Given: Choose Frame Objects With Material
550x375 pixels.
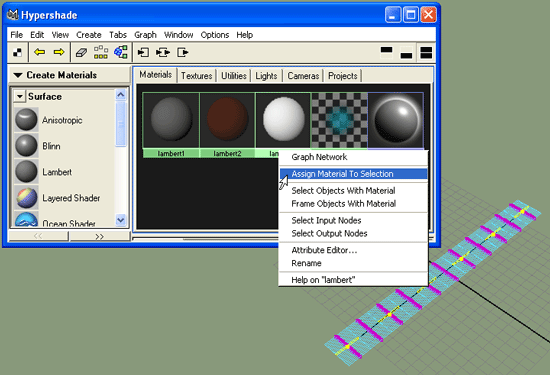Looking at the screenshot, I should tap(354, 204).
